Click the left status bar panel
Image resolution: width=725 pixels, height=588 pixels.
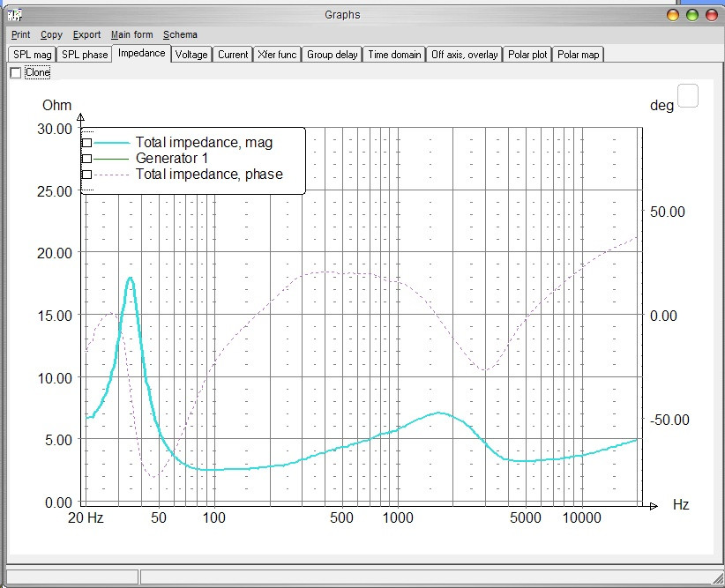click(x=72, y=577)
